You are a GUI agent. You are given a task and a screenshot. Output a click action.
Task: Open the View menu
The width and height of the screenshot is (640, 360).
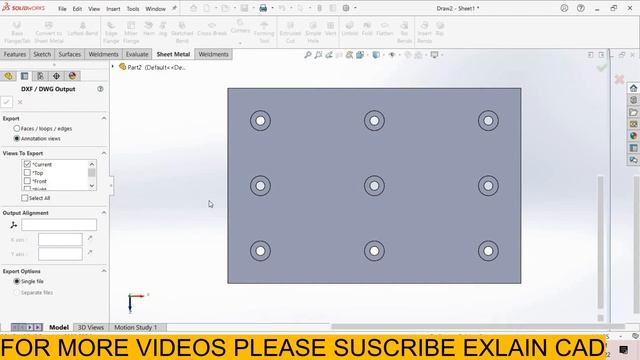click(x=94, y=9)
